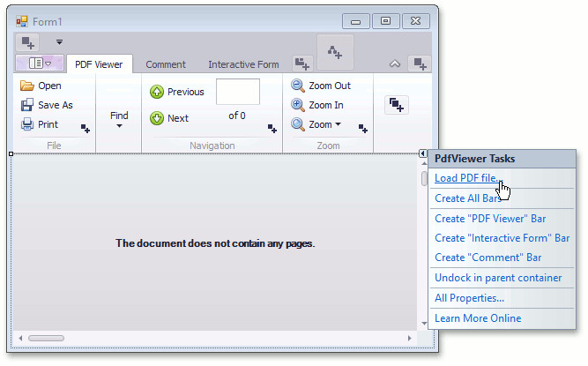
Task: Click the vertical scrollbar up arrow
Action: tap(424, 163)
